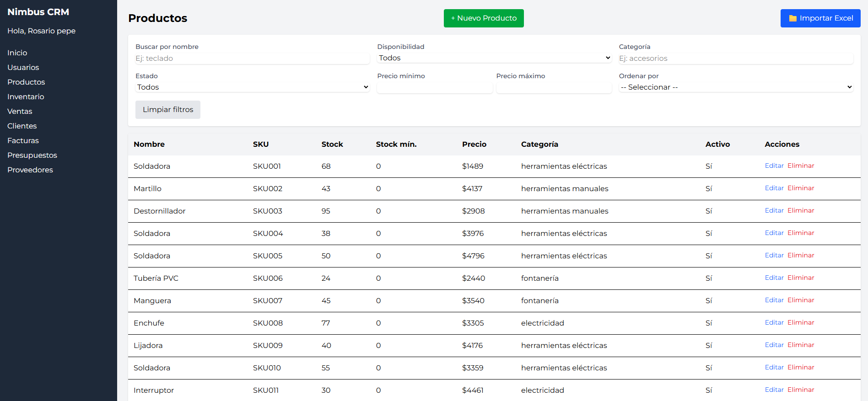Edit the Interruptor SKU011 product
The width and height of the screenshot is (868, 401).
click(774, 390)
